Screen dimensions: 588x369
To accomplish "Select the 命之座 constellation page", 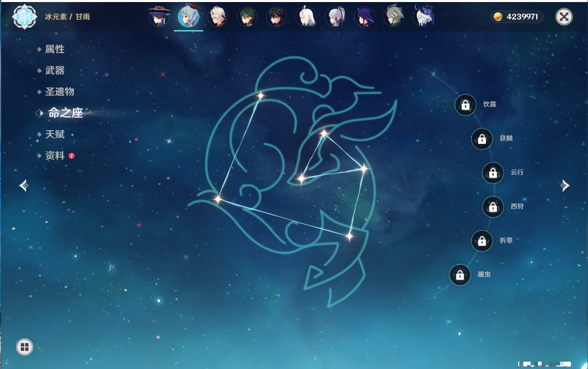I will pos(65,113).
